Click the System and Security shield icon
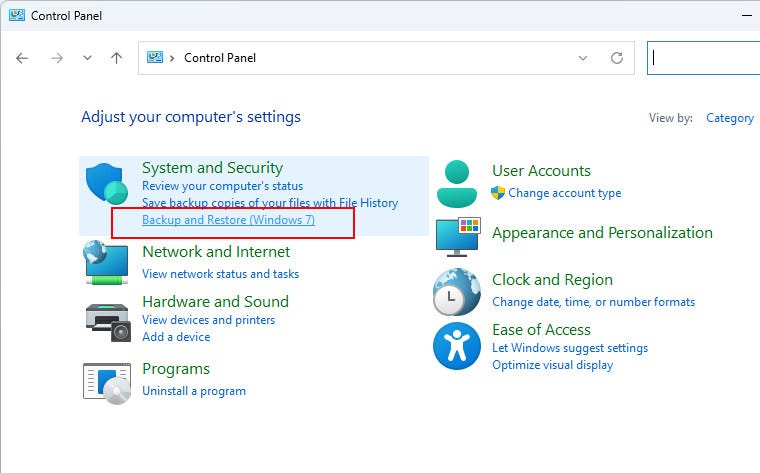Image resolution: width=760 pixels, height=473 pixels. [x=107, y=184]
